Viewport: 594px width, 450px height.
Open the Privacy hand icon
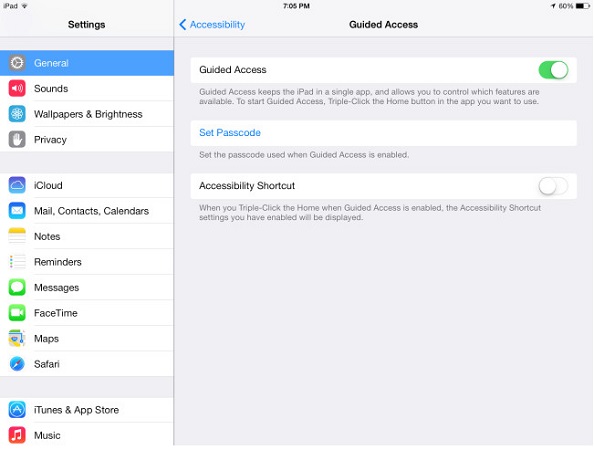pos(17,140)
